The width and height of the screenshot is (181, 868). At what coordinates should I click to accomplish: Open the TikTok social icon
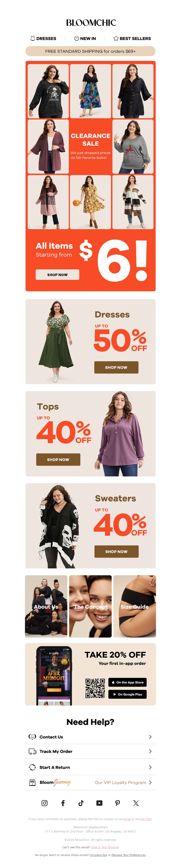pyautogui.click(x=81, y=803)
